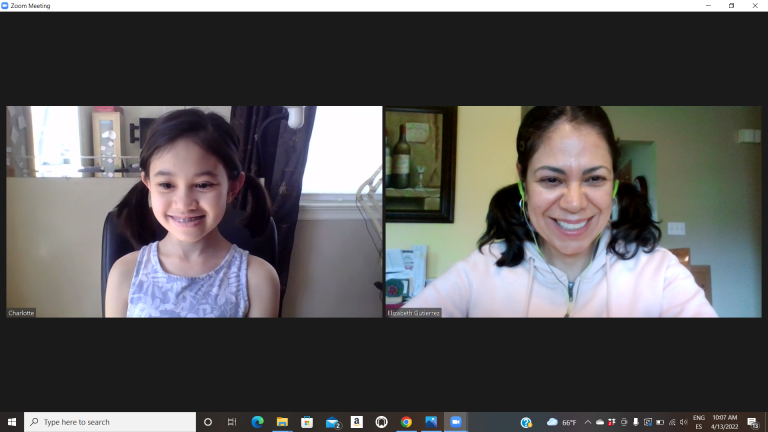The height and width of the screenshot is (432, 768).
Task: Open Action Center notifications icon
Action: coord(753,422)
